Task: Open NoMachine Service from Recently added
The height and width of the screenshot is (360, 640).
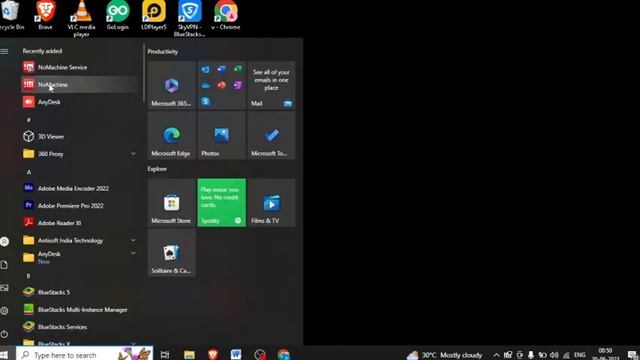Action: (80, 67)
